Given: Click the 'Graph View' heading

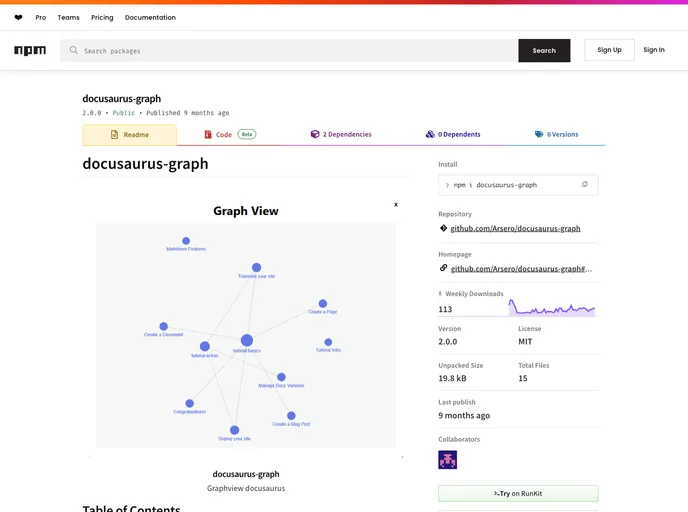Looking at the screenshot, I should [x=246, y=211].
